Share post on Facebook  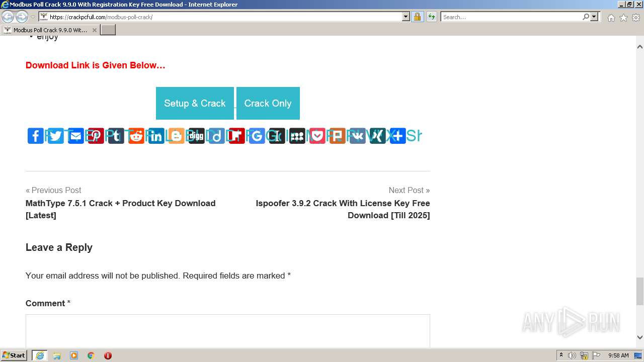coord(36,136)
